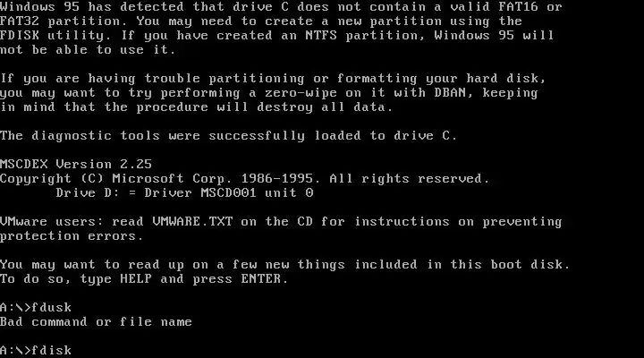Image resolution: width=644 pixels, height=358 pixels.
Task: Click the 'fdisk' command at the last prompt
Action: (51, 350)
